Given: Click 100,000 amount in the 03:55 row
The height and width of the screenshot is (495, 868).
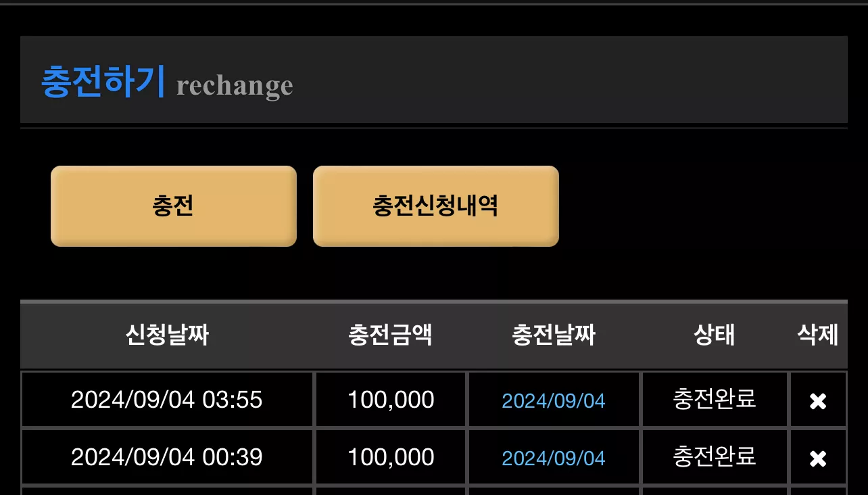Looking at the screenshot, I should [x=391, y=400].
